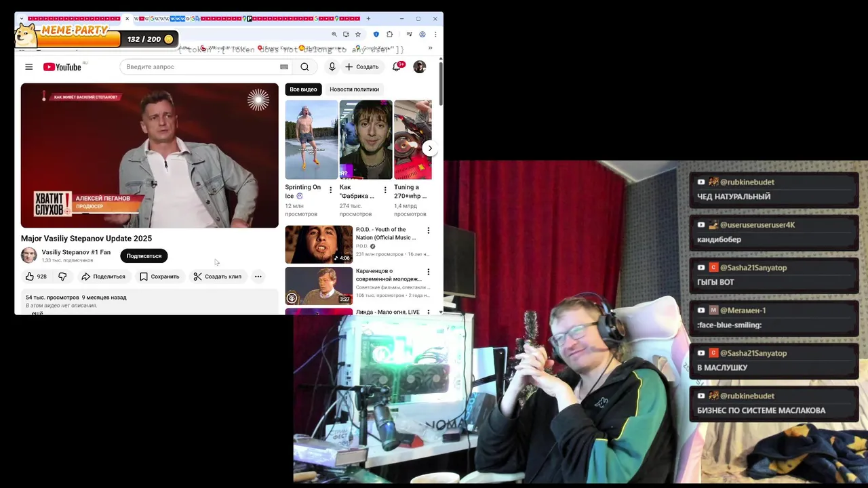
Task: Click chat message ЧЕД НАТУРАЛЬНЫЙ
Action: click(x=734, y=197)
